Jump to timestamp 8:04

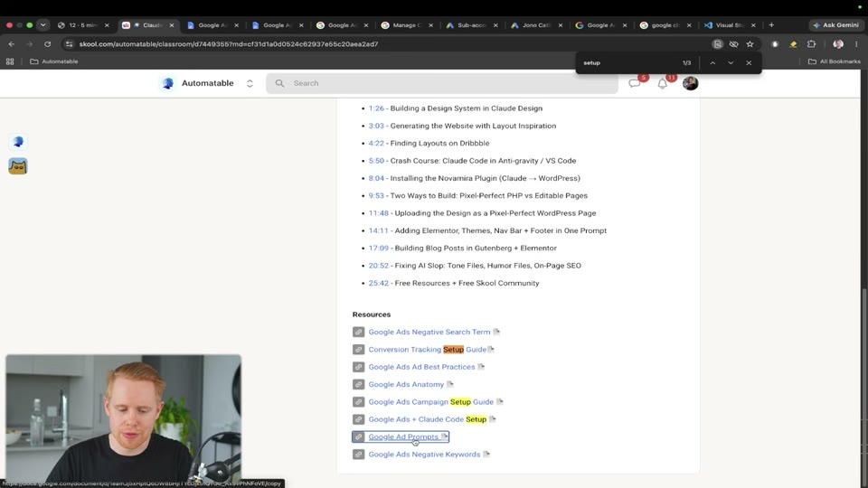[x=376, y=178]
